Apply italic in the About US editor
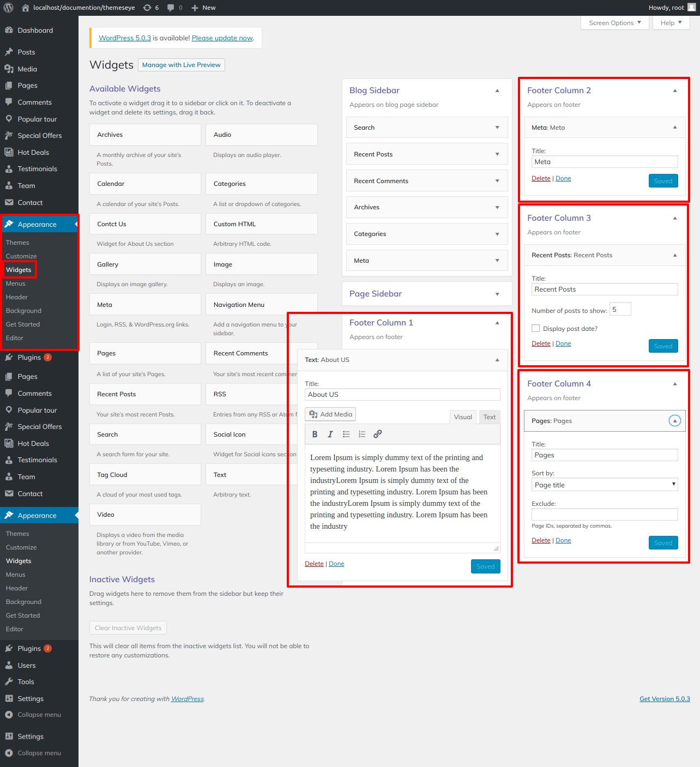The image size is (700, 767). click(330, 434)
